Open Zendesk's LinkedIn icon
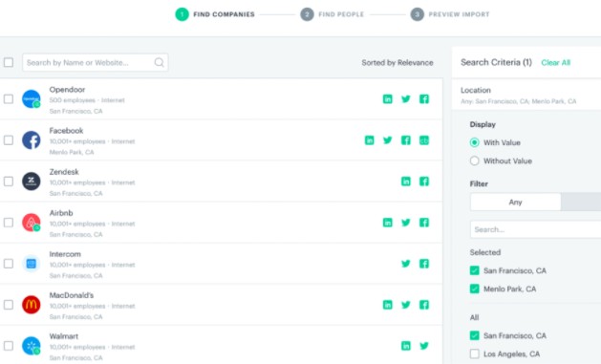 (x=406, y=182)
